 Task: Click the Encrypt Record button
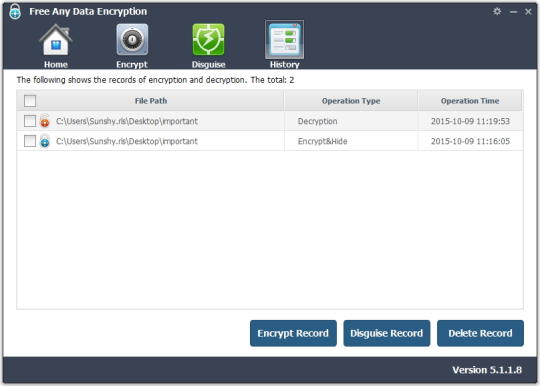tap(293, 333)
